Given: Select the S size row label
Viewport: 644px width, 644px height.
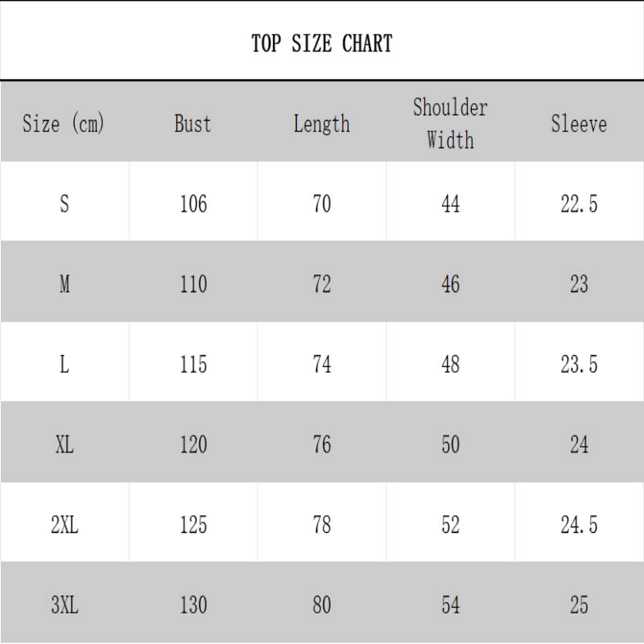Looking at the screenshot, I should coord(64,204).
